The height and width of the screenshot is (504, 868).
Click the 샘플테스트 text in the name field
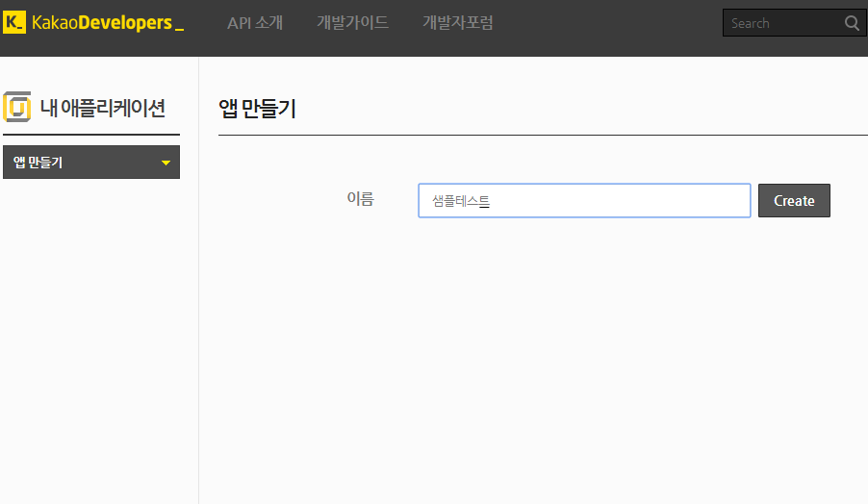(x=461, y=201)
